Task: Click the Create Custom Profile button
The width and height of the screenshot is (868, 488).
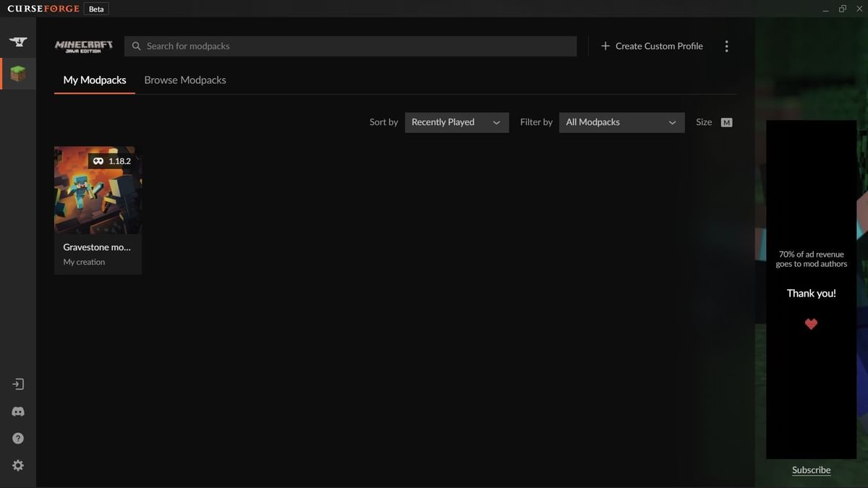Action: pyautogui.click(x=650, y=46)
